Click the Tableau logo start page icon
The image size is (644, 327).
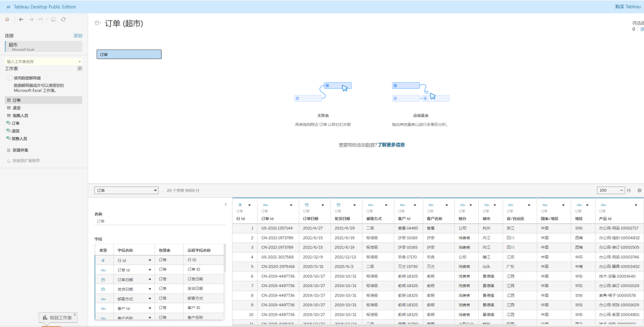(x=7, y=19)
